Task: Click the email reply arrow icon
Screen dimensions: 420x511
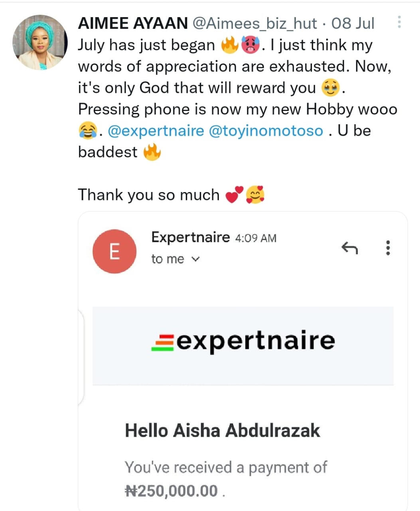Action: coord(350,248)
